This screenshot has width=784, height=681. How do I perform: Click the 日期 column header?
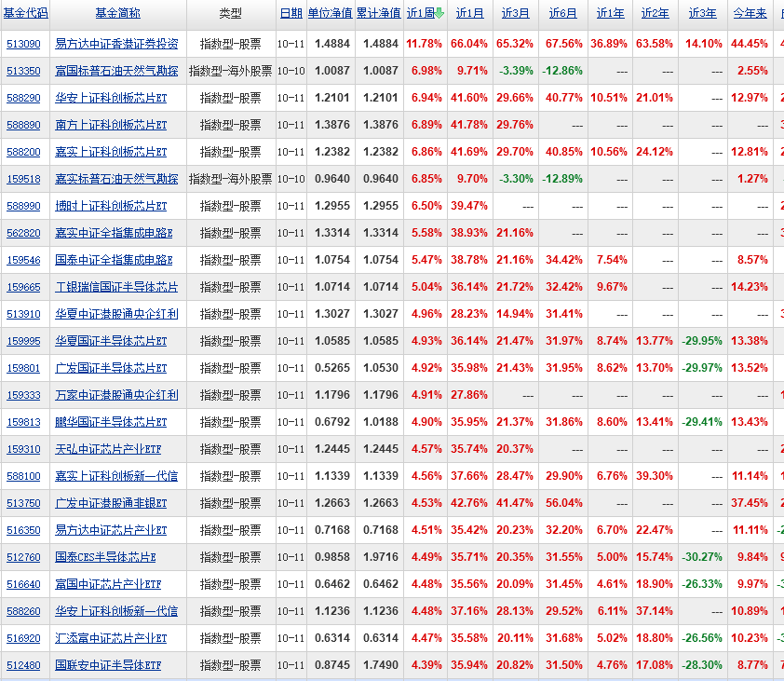[291, 13]
